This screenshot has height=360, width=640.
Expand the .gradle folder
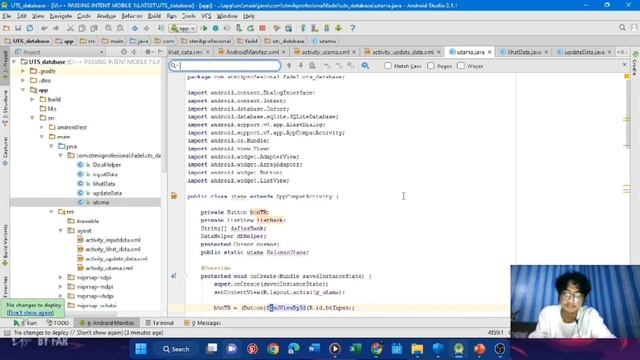tap(23, 71)
